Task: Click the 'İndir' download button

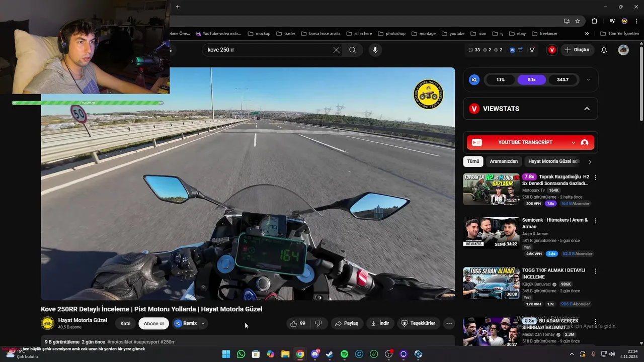Action: 380,323
